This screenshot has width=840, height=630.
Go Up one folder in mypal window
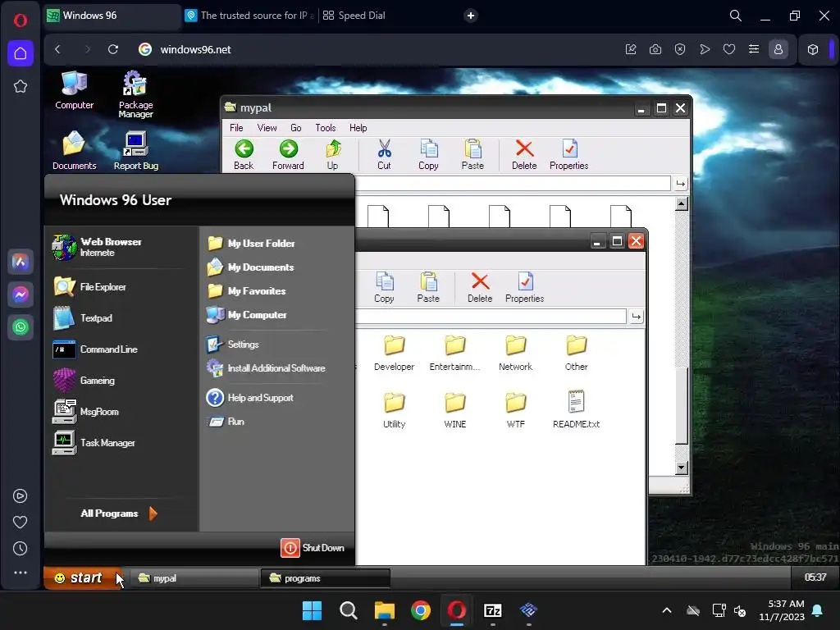tap(333, 155)
